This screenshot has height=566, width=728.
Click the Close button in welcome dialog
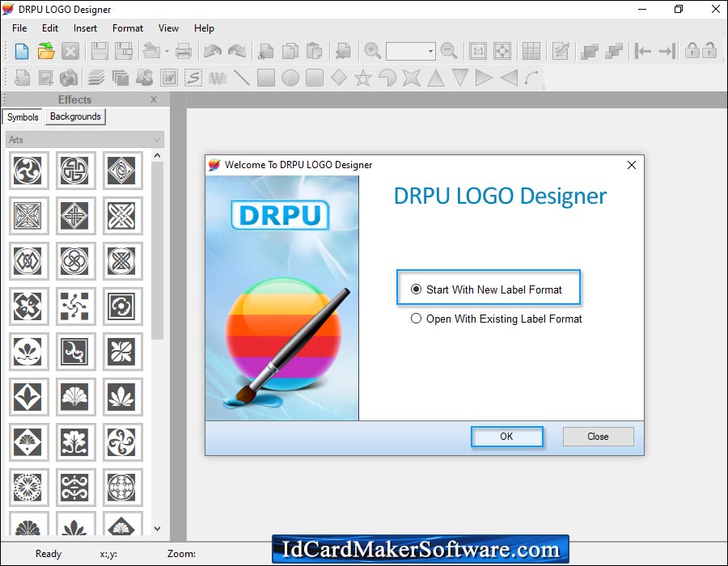(598, 437)
